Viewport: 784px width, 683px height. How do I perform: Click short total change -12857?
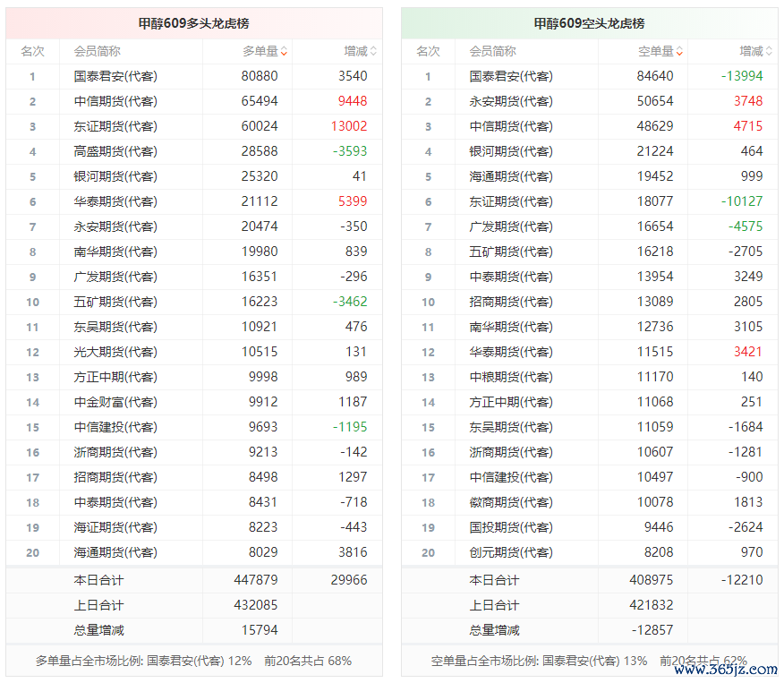[x=652, y=630]
